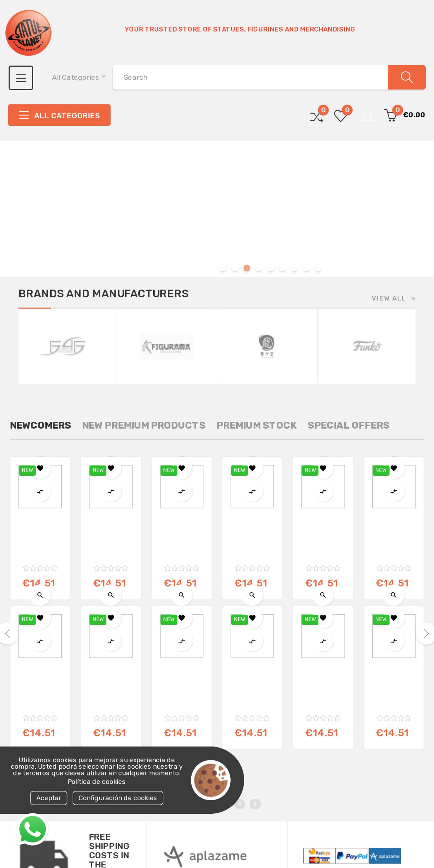Open View All brands link
Screen dimensions: 434x868
pos(393,298)
